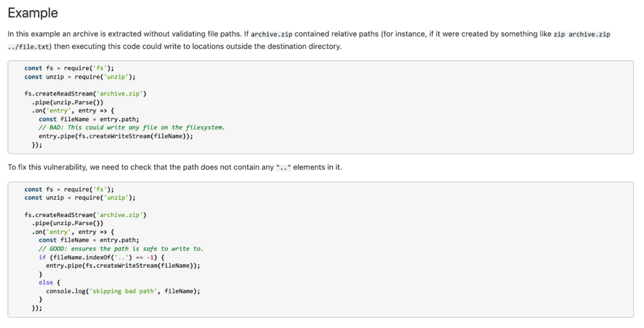This screenshot has width=644, height=328.
Task: Click "fs.createReadStream('archive.zip')" in the first code block
Action: [85, 94]
